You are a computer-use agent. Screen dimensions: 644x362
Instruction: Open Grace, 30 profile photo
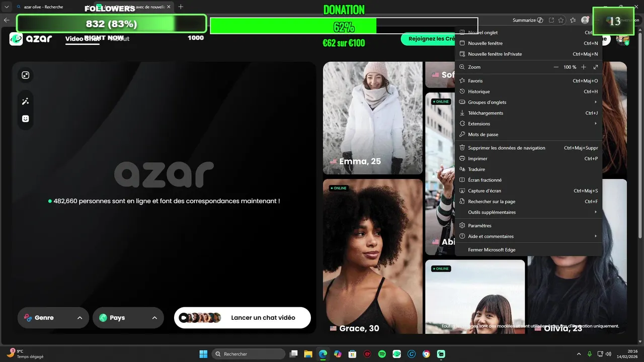pos(373,256)
